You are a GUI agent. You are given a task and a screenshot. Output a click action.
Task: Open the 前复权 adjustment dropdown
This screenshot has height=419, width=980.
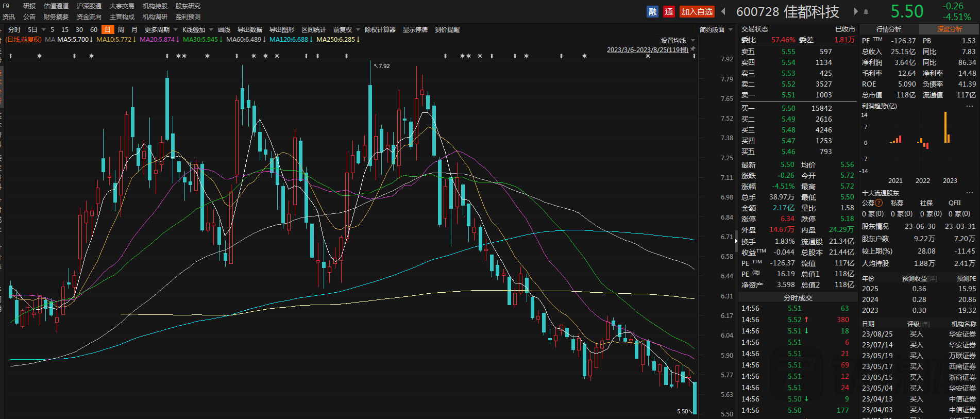point(346,30)
